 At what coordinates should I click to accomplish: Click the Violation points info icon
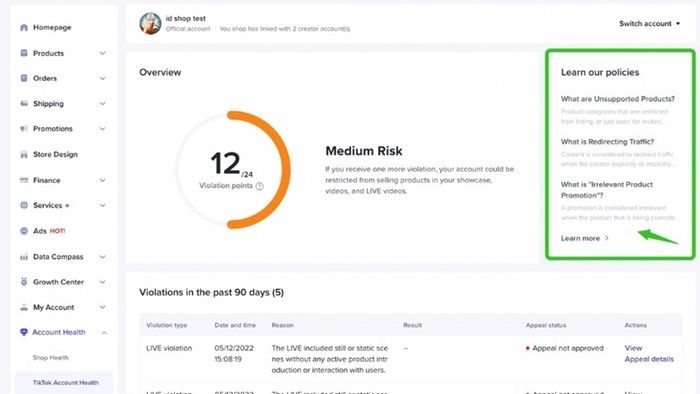[259, 186]
